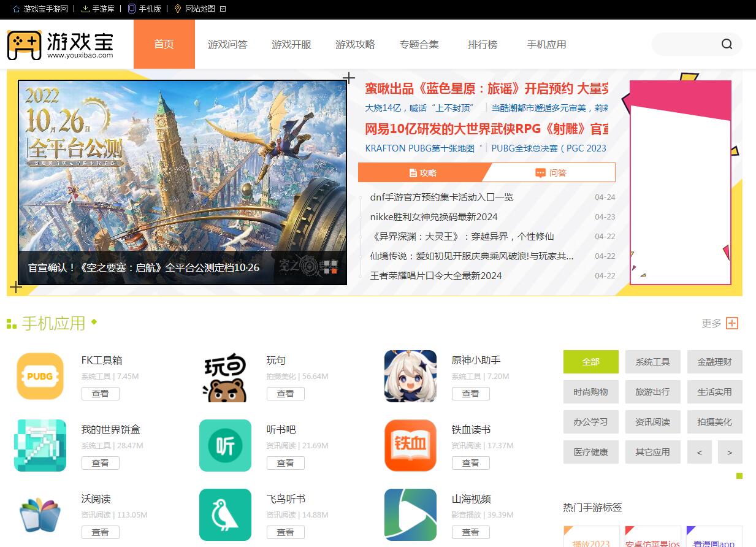Click 查看 button under 沃阅读
Viewport: 756px width, 547px height.
pyautogui.click(x=101, y=532)
